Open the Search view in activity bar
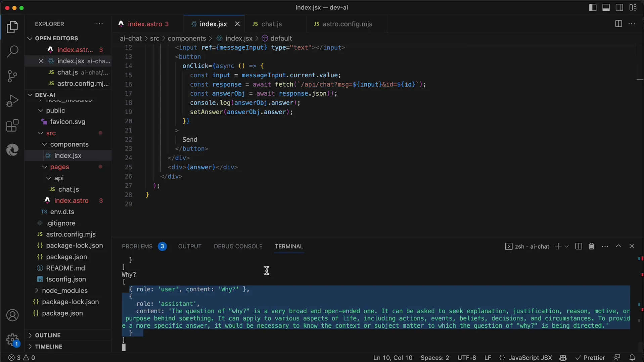The image size is (644, 362). tap(12, 51)
